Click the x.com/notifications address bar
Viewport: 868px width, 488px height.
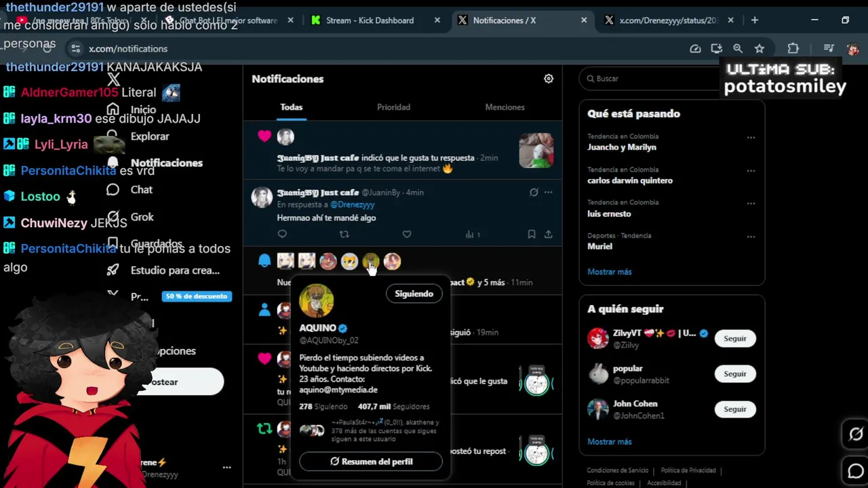pyautogui.click(x=380, y=49)
